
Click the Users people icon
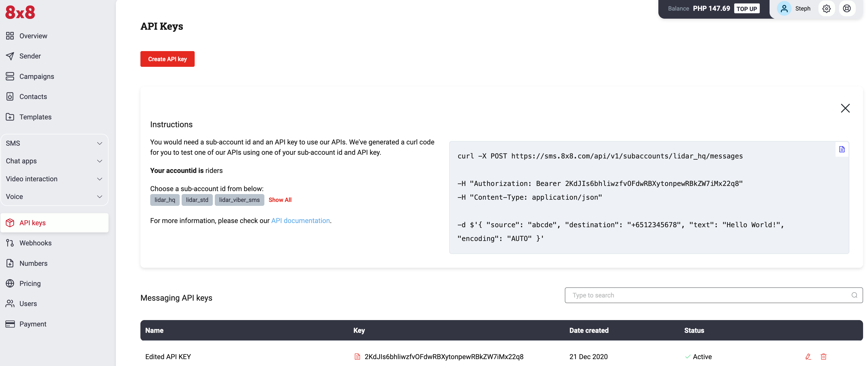10,304
